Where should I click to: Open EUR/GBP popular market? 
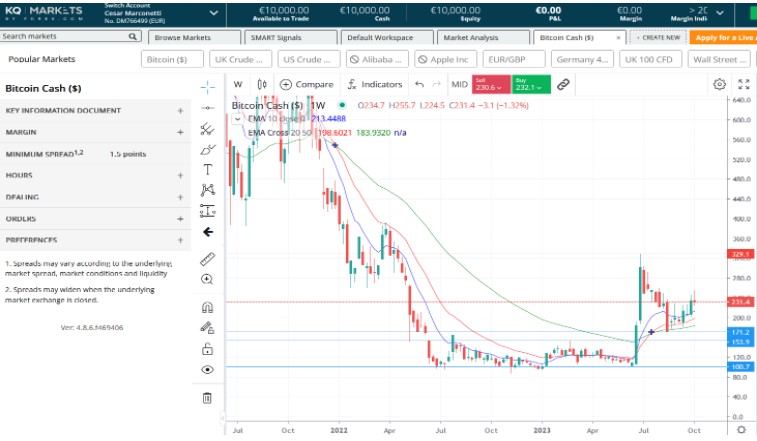click(514, 59)
